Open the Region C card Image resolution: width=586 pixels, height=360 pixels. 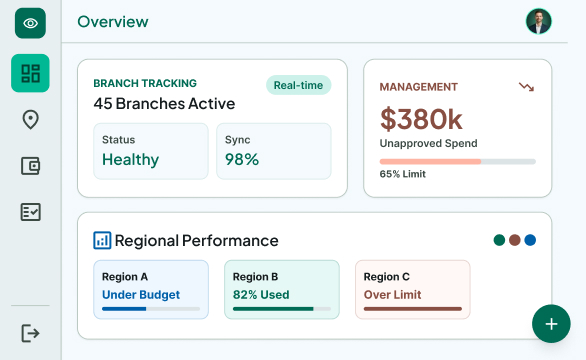[413, 290]
